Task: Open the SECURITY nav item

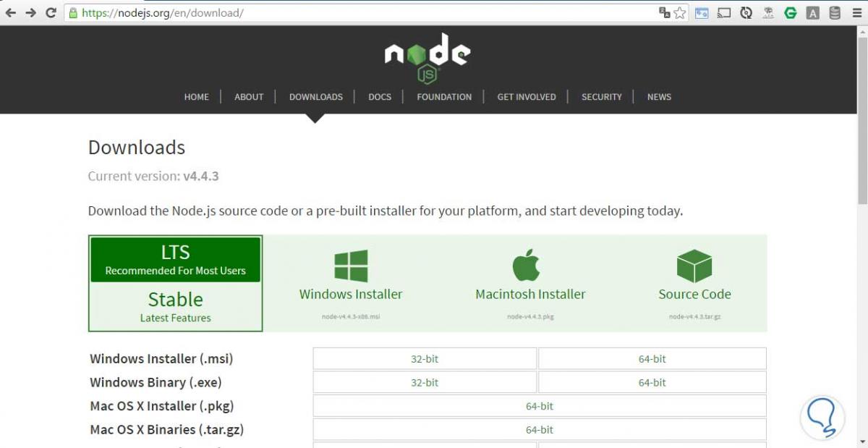Action: [x=602, y=97]
